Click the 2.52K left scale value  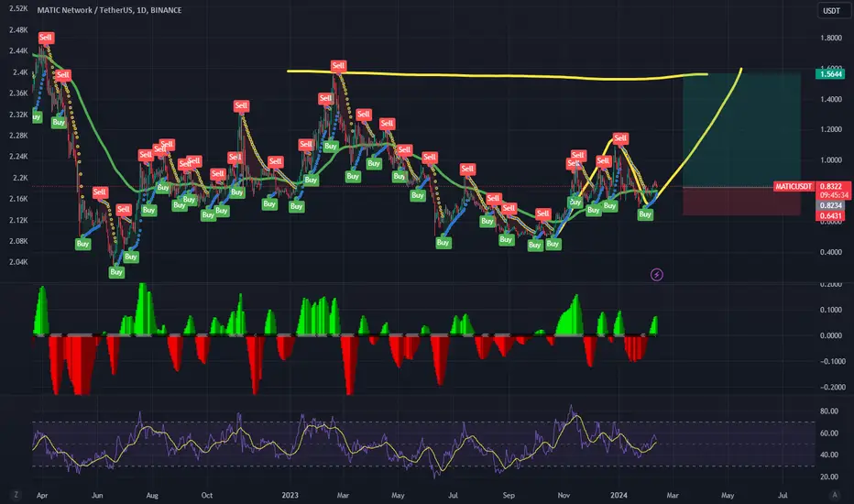(19, 9)
